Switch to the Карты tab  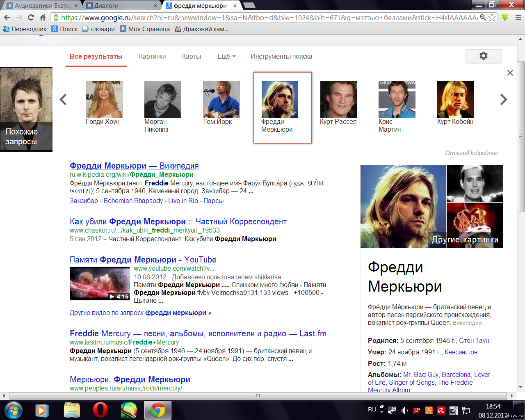click(x=192, y=57)
